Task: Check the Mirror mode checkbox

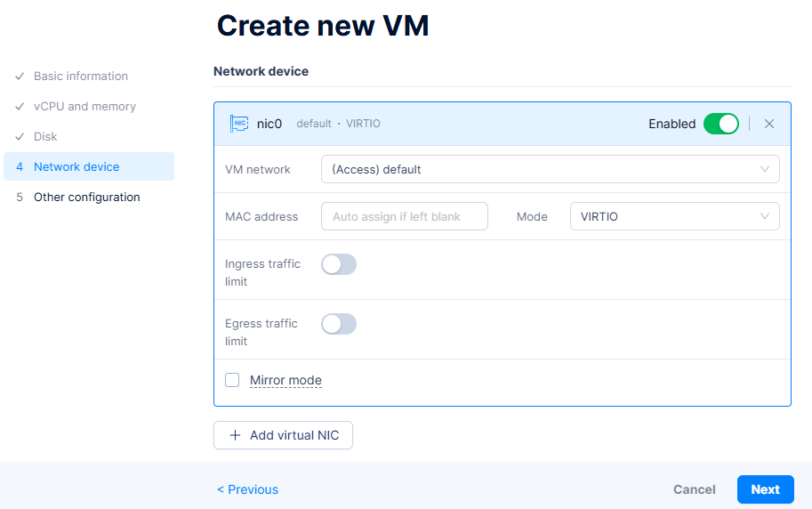Action: pyautogui.click(x=232, y=380)
